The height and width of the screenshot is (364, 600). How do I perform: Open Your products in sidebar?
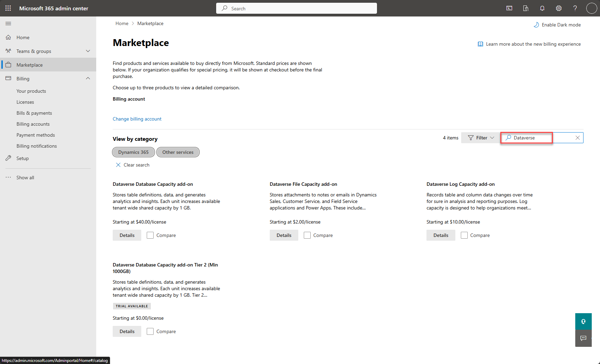31,91
